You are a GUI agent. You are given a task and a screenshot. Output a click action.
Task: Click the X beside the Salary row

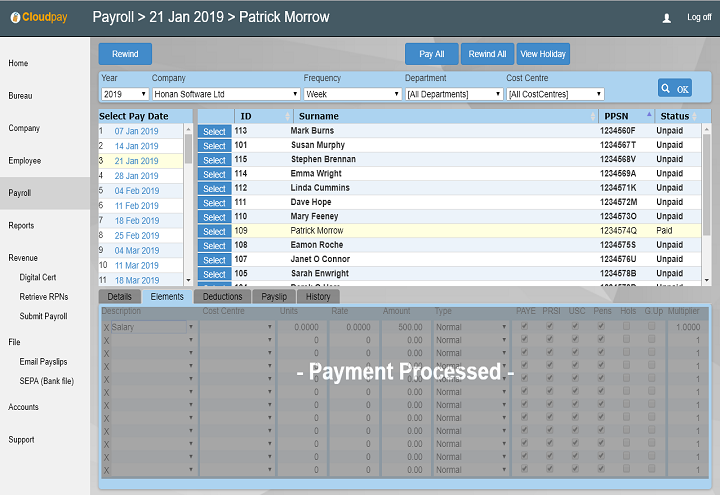point(106,327)
